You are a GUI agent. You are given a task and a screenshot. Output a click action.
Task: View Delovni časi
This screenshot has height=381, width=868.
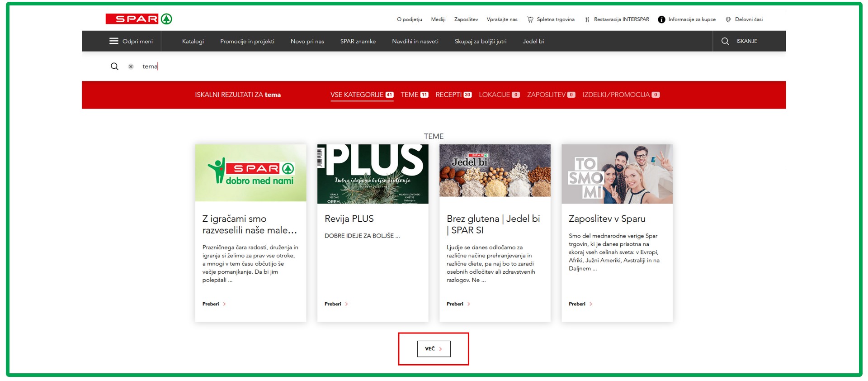(x=749, y=19)
